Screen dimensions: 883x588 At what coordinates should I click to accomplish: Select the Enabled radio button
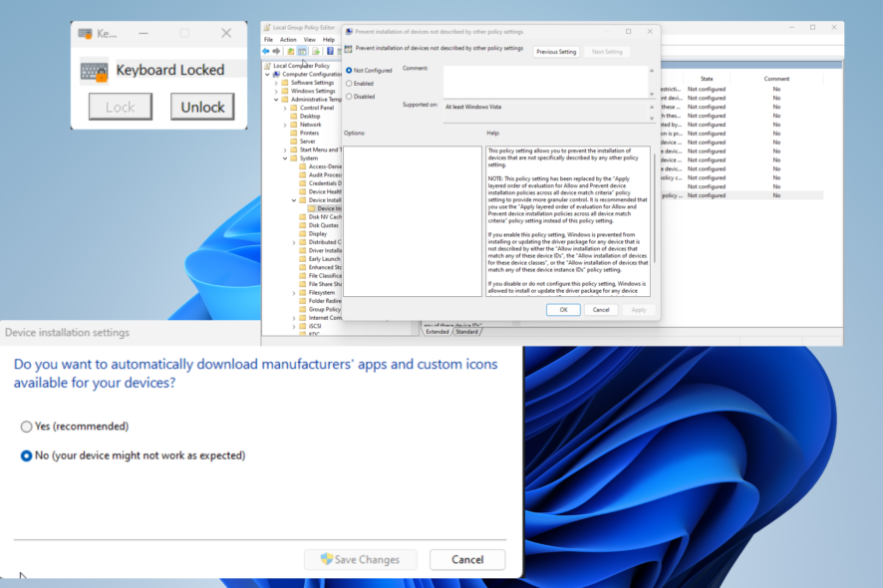[x=349, y=84]
